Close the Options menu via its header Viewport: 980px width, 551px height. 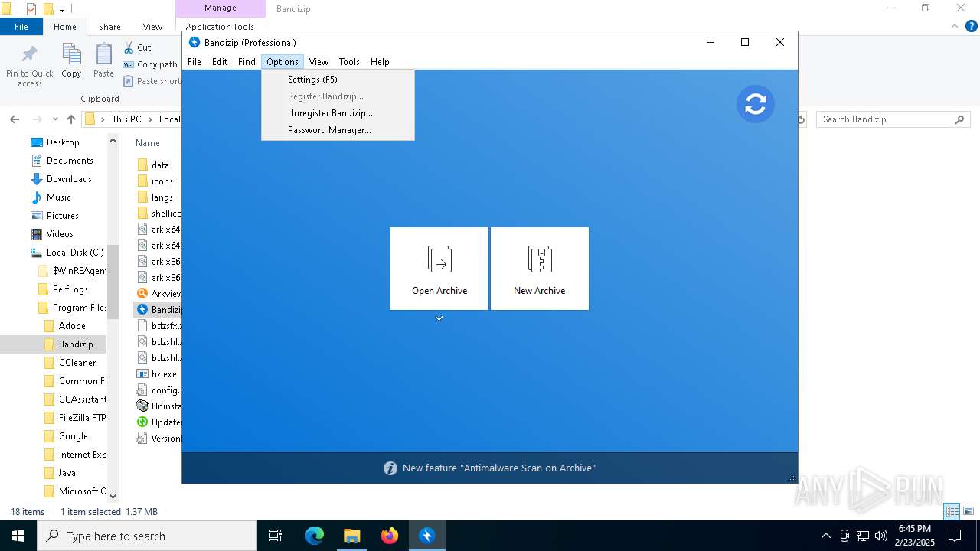pos(283,62)
